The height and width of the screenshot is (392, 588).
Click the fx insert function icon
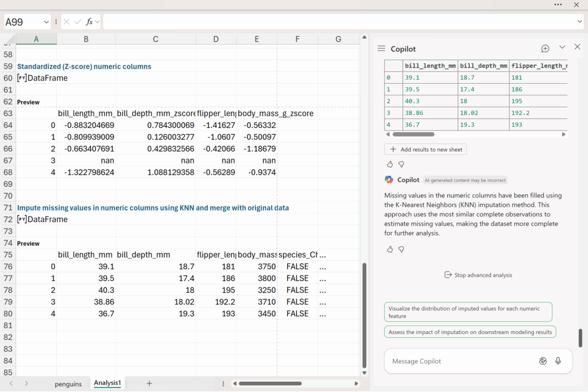(90, 22)
